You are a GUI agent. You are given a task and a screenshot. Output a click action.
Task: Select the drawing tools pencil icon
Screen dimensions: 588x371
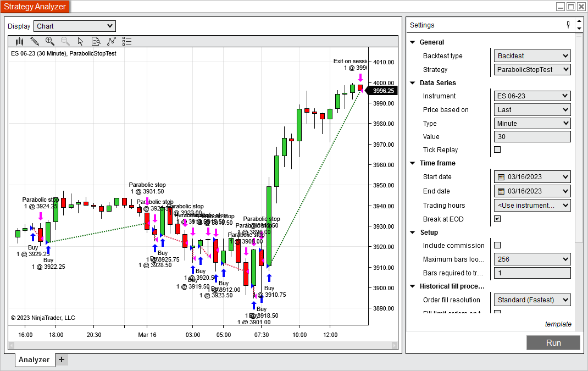click(x=35, y=41)
